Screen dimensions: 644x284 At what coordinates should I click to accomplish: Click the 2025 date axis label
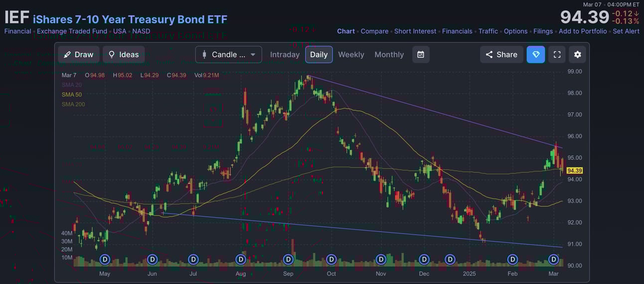(470, 274)
